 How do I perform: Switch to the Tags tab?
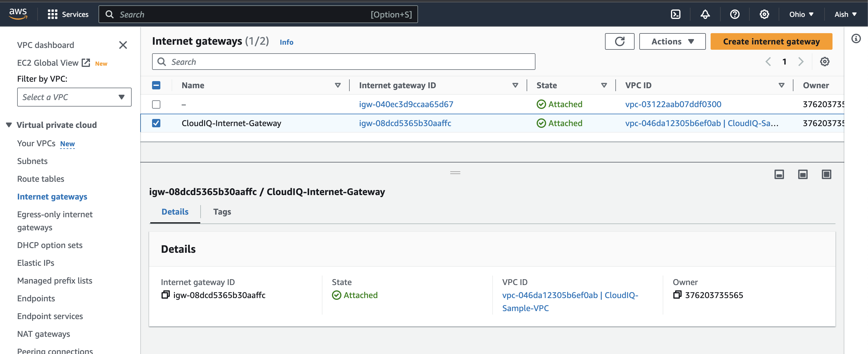coord(222,212)
